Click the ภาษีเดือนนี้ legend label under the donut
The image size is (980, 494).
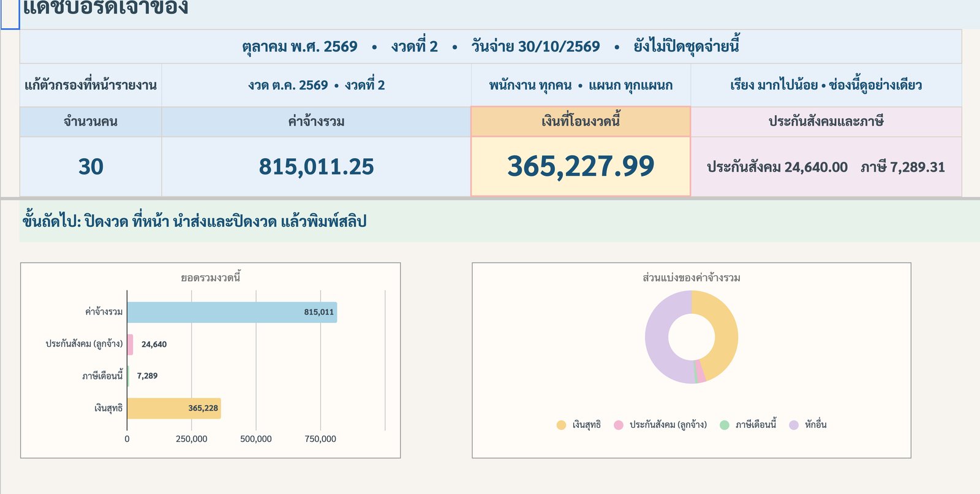click(x=756, y=425)
